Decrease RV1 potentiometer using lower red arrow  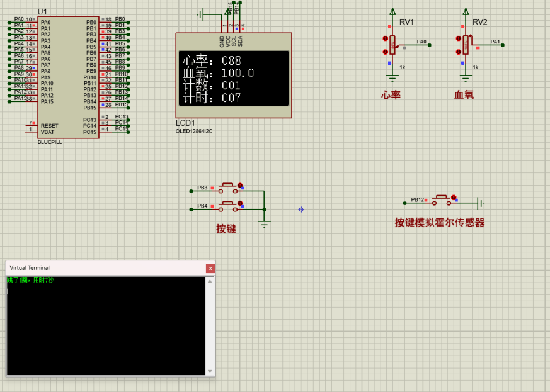tap(385, 53)
